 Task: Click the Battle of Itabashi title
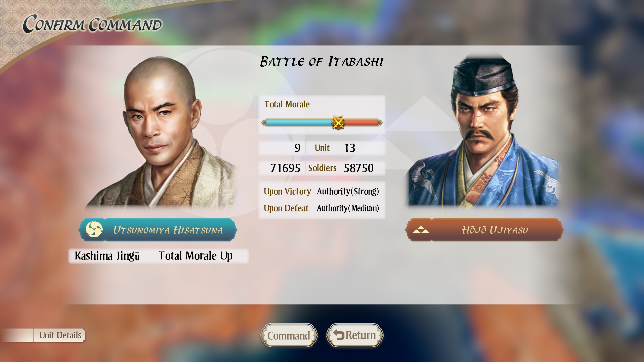322,62
